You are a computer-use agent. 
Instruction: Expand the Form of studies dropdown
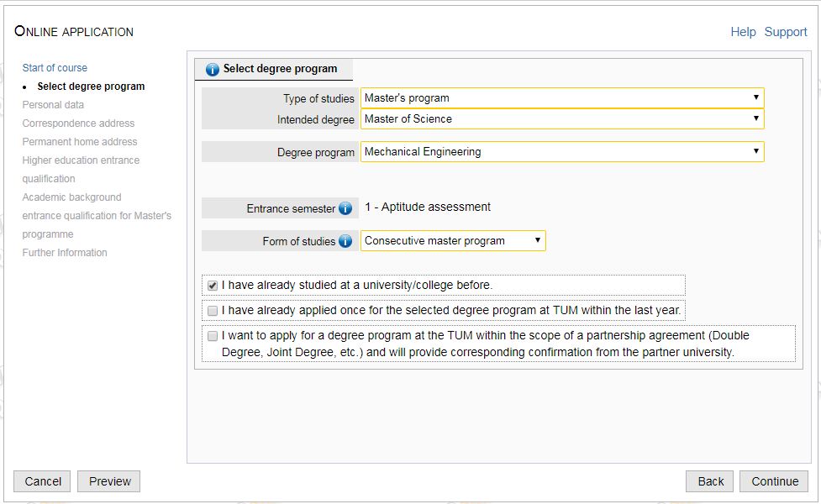453,241
